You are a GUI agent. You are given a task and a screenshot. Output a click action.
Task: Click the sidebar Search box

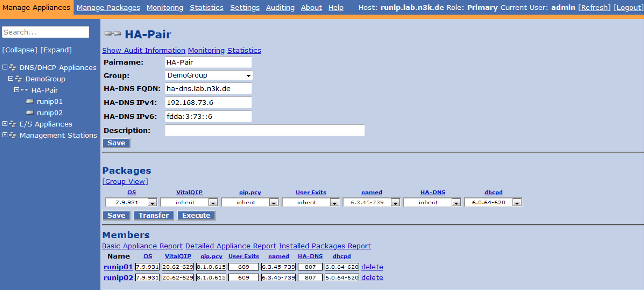click(x=46, y=32)
